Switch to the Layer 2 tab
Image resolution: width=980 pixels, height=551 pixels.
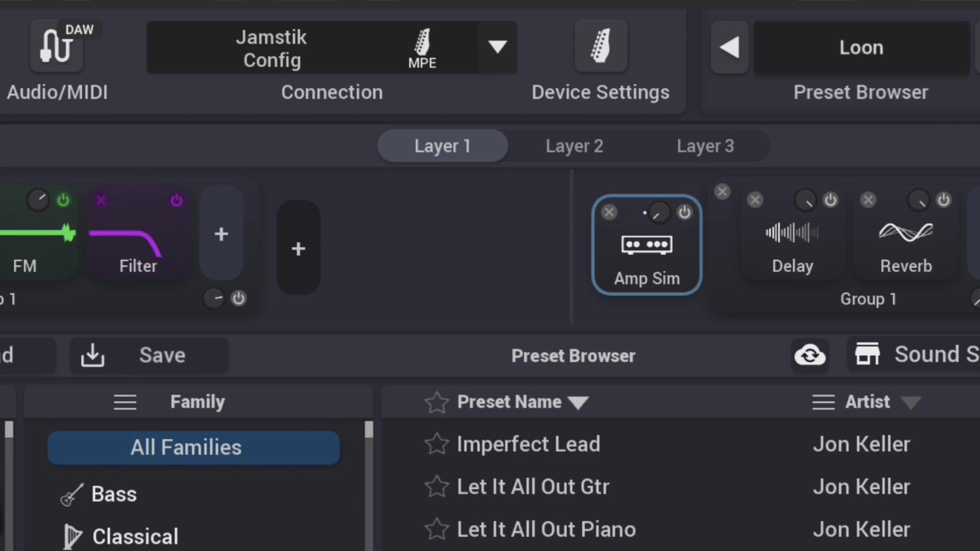tap(574, 146)
